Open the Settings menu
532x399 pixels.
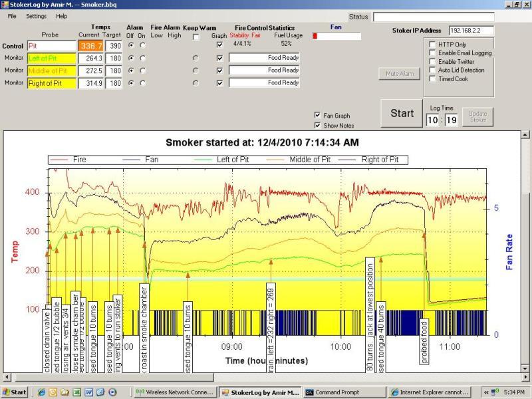(x=37, y=16)
